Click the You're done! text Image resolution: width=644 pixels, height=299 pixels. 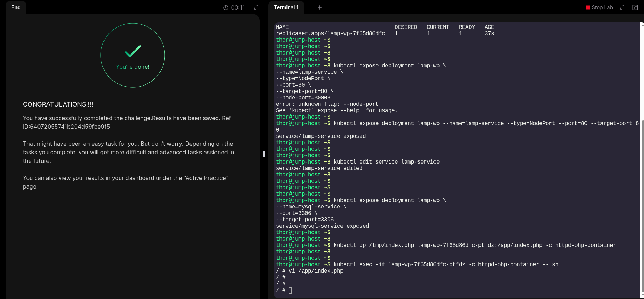pyautogui.click(x=133, y=67)
